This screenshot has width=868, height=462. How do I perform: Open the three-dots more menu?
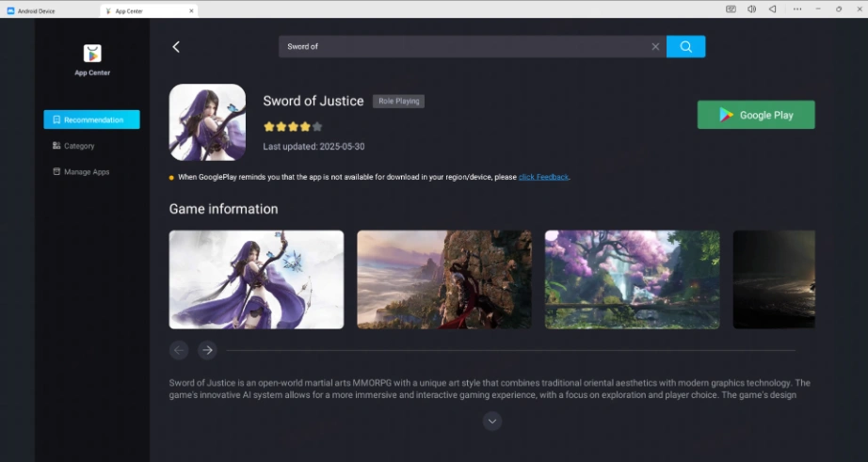(x=797, y=8)
